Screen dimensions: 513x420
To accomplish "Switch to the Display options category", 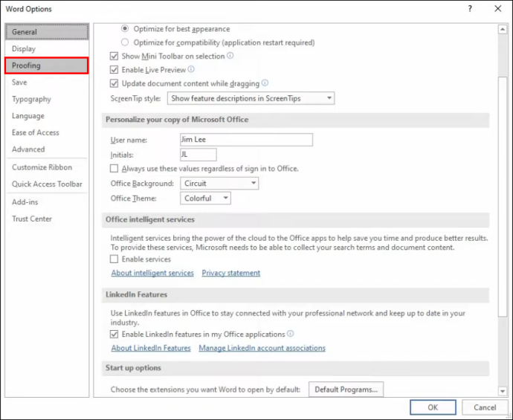I will point(47,49).
